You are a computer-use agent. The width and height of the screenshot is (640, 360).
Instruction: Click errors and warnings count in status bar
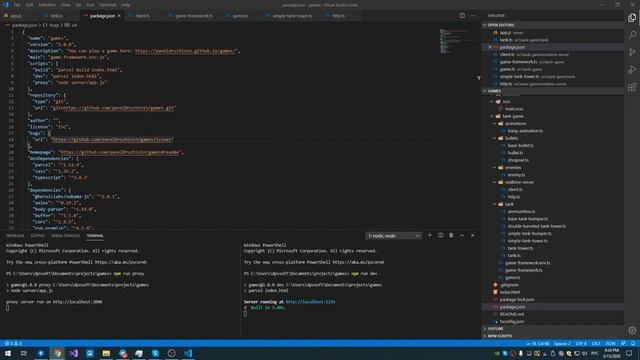13,344
